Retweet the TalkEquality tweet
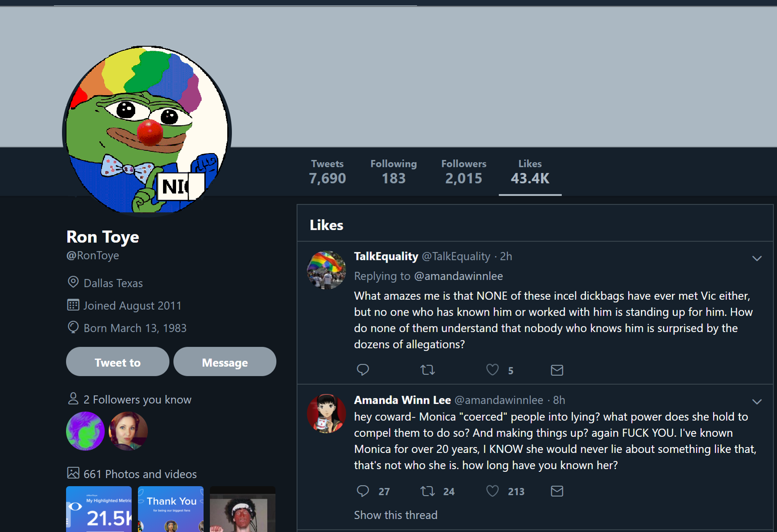 tap(427, 370)
